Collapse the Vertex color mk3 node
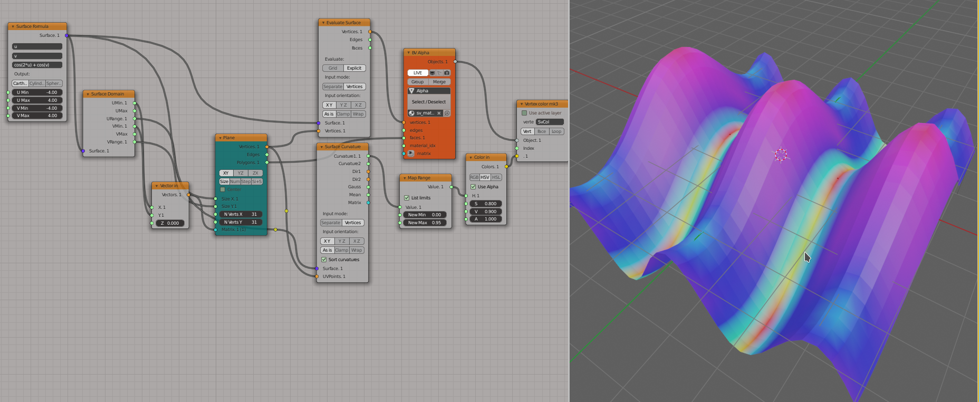 tap(521, 104)
